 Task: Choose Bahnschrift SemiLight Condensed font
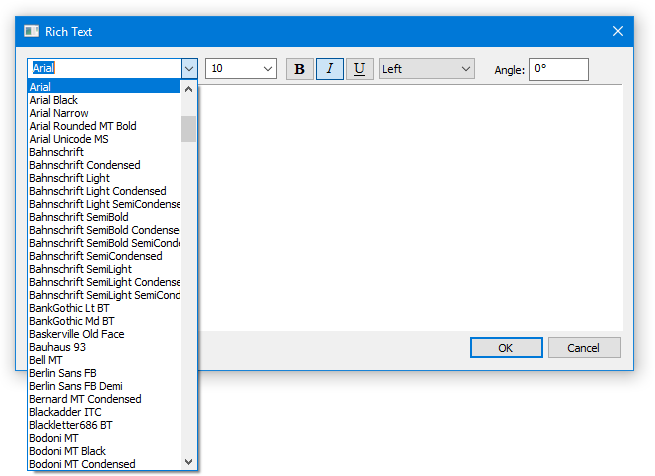[x=104, y=282]
